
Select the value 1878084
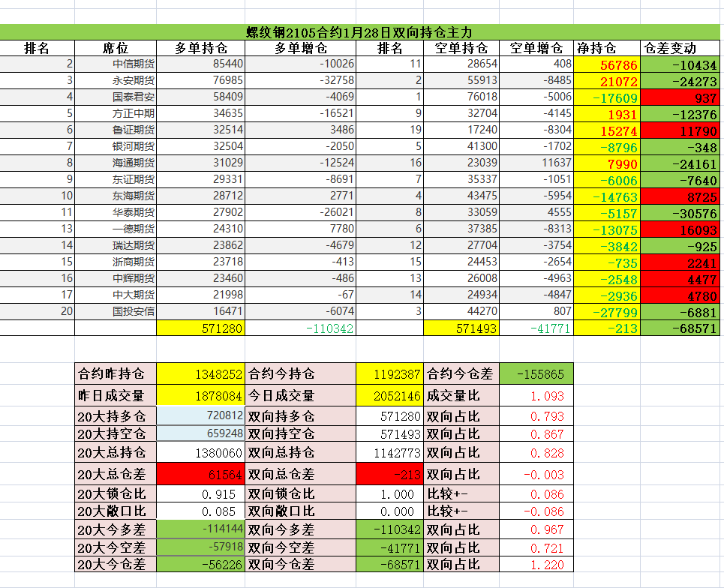coord(201,395)
